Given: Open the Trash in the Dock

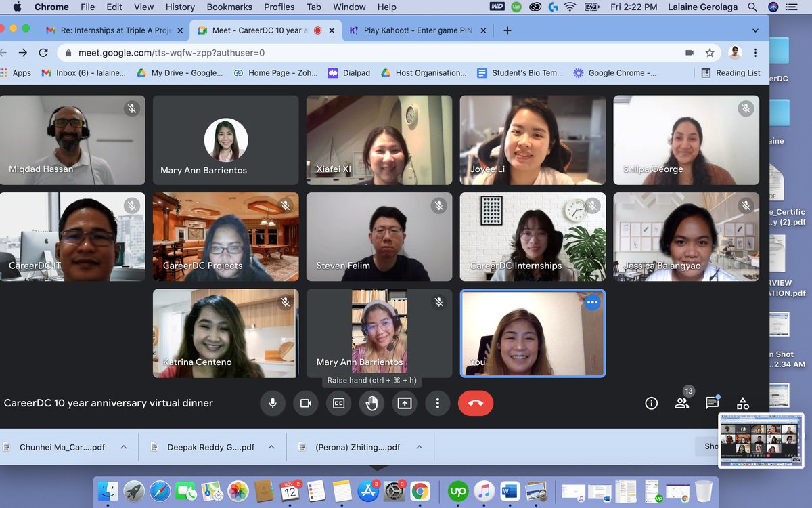Looking at the screenshot, I should [x=704, y=491].
